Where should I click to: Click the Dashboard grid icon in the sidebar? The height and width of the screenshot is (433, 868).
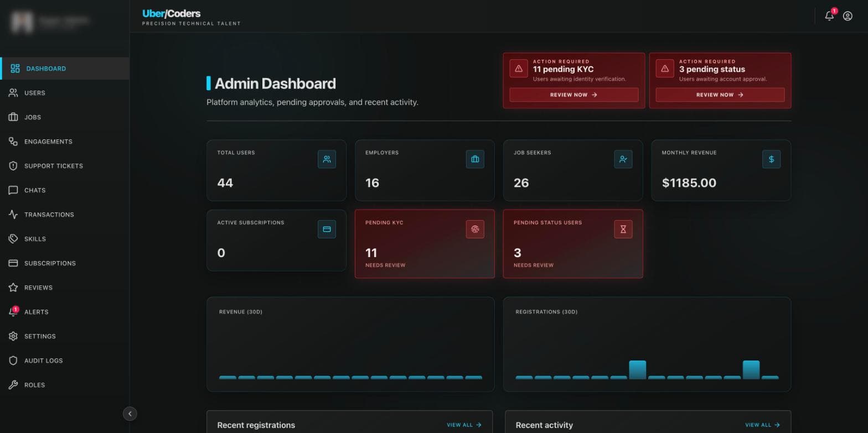[15, 69]
